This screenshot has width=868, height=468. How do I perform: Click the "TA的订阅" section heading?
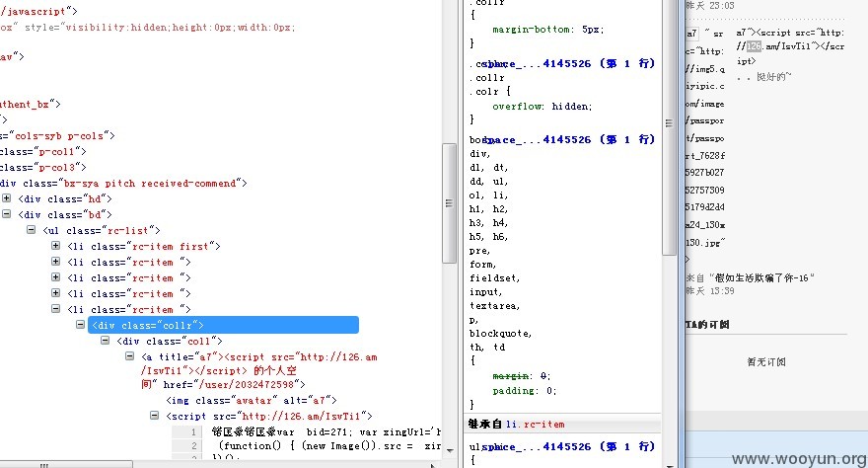point(707,325)
